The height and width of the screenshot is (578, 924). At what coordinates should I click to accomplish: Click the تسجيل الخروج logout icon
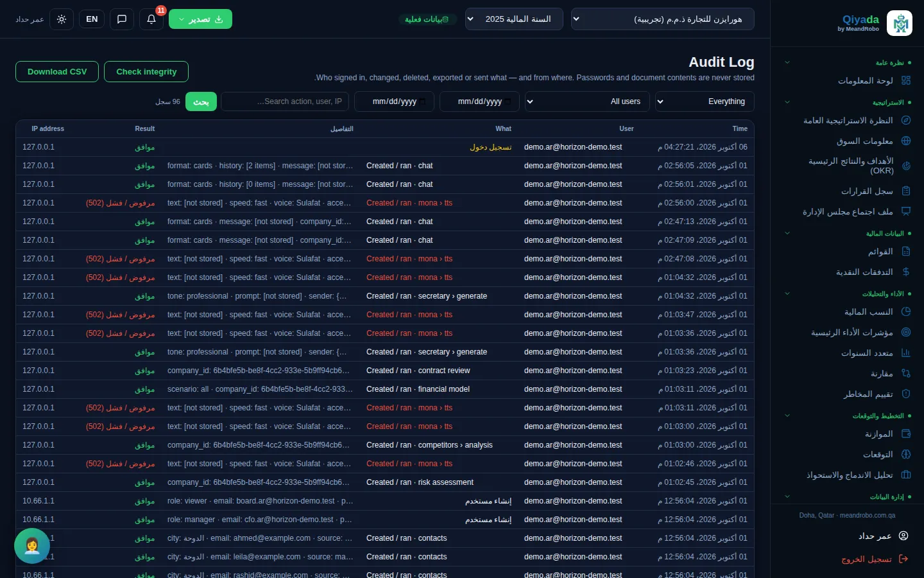click(x=903, y=559)
